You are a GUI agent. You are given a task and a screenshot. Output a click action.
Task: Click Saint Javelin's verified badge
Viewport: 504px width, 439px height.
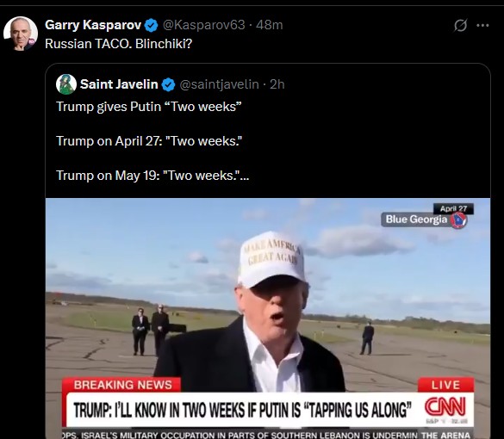(x=168, y=84)
